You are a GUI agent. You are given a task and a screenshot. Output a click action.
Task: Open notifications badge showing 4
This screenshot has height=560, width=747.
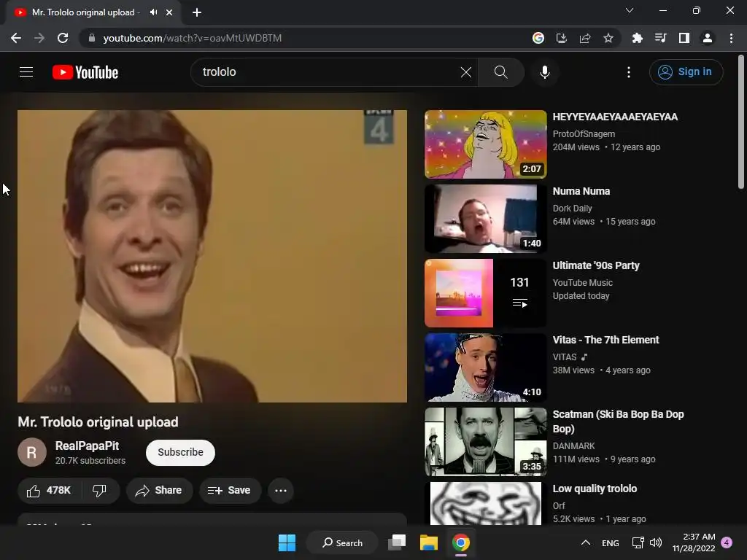click(x=727, y=542)
